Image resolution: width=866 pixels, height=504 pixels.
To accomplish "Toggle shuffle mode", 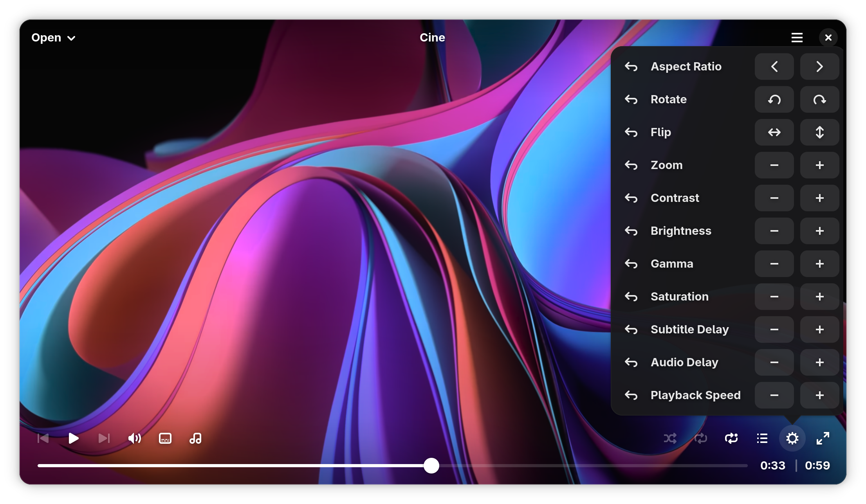I will [670, 438].
